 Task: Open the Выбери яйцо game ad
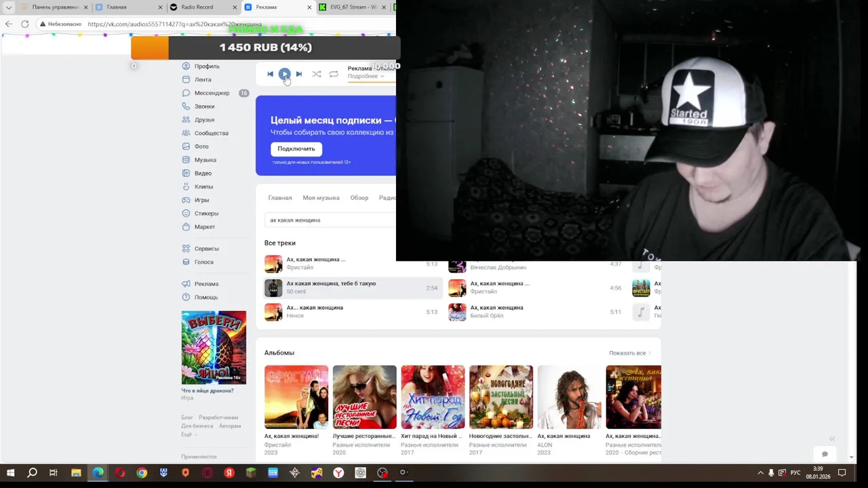(214, 348)
